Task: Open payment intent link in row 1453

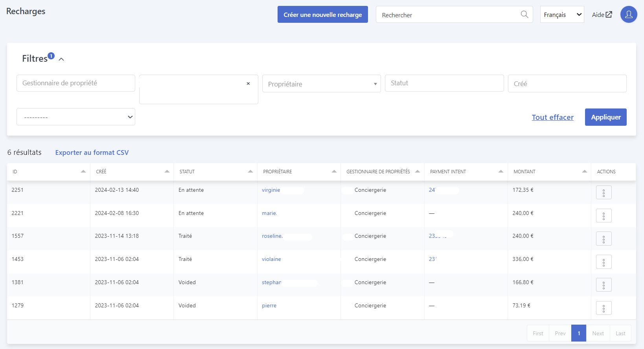Action: click(x=432, y=259)
